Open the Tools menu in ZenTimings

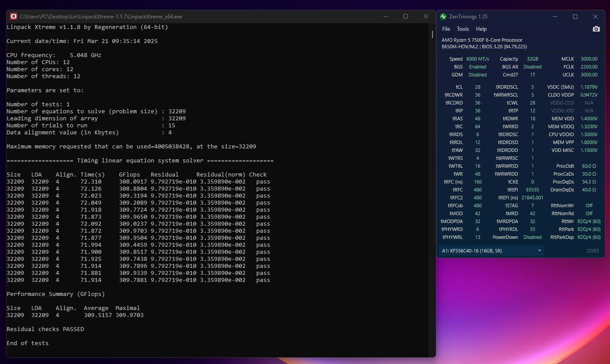[x=463, y=29]
